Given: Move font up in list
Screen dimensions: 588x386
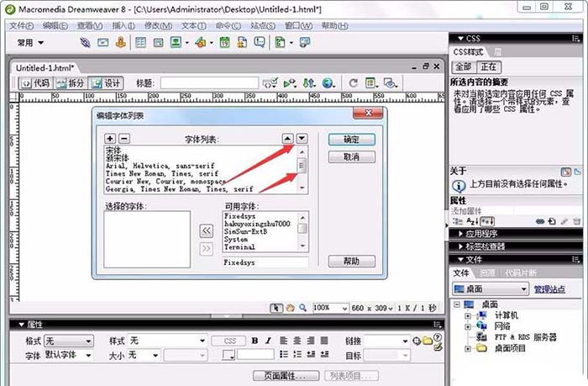Looking at the screenshot, I should click(x=287, y=139).
